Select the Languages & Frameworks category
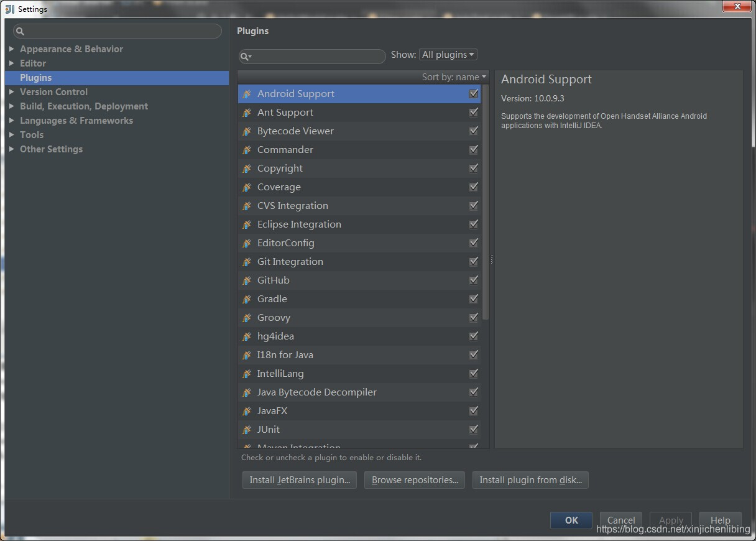The image size is (756, 541). tap(76, 121)
